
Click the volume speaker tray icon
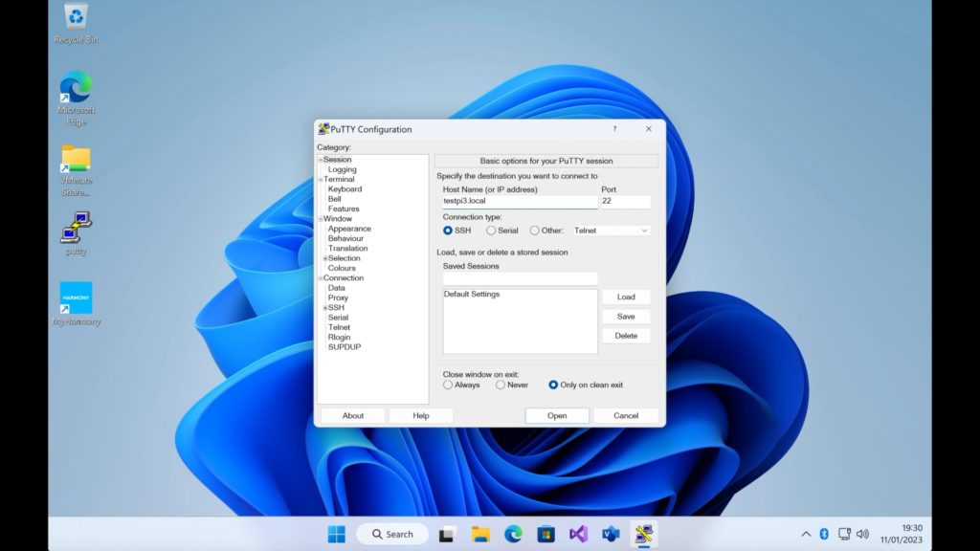pyautogui.click(x=862, y=534)
